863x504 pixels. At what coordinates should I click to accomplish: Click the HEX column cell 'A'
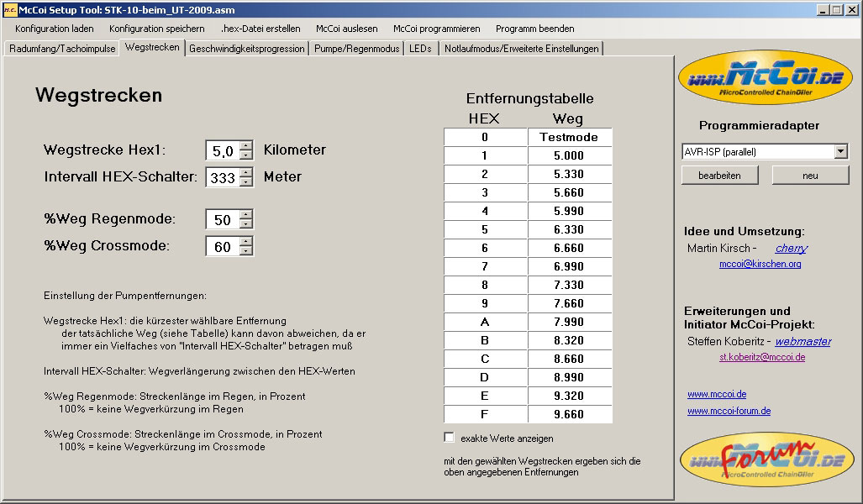click(485, 322)
